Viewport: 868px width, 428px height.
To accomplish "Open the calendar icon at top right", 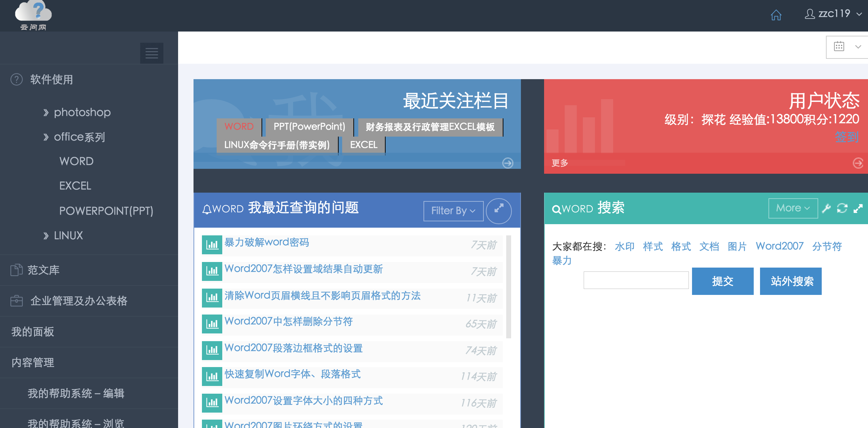I will [839, 46].
